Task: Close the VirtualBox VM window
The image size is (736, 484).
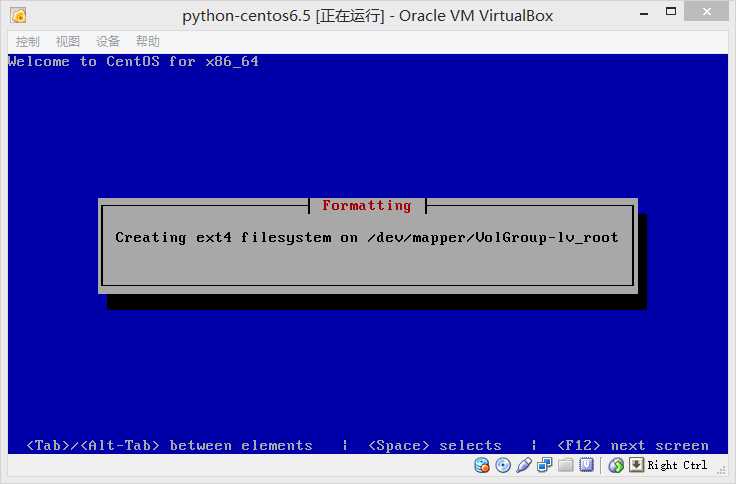Action: pos(706,11)
